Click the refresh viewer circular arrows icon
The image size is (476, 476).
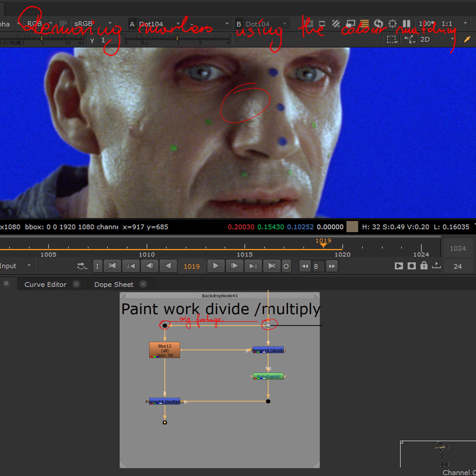click(378, 24)
